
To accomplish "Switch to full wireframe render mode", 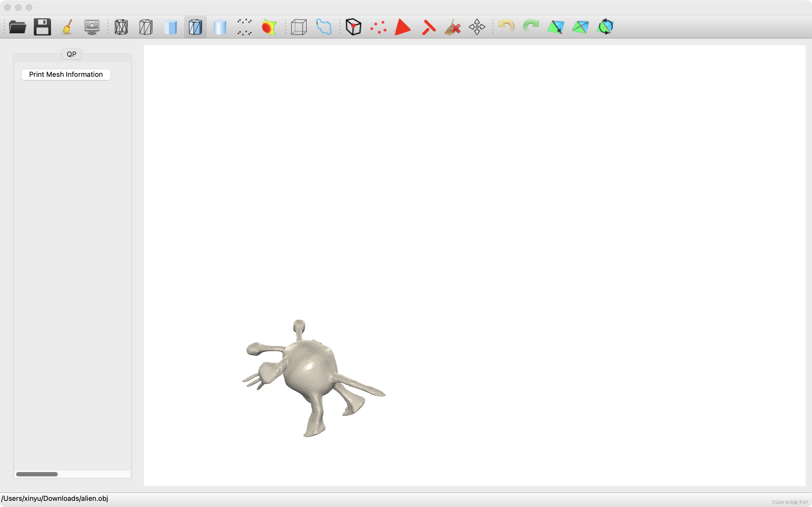I will (121, 27).
